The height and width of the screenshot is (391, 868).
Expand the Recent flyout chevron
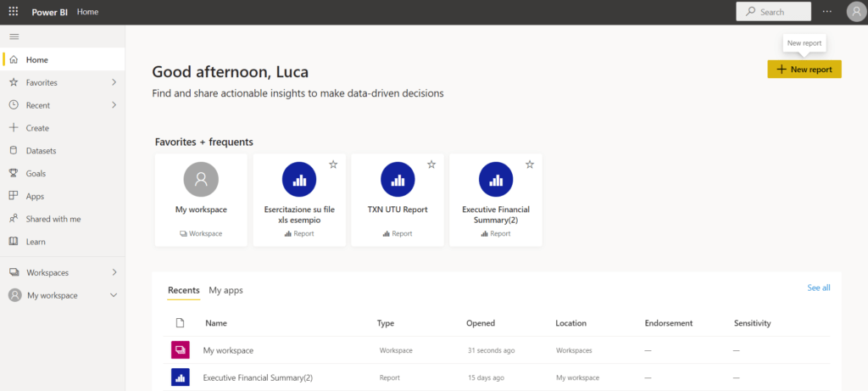click(x=114, y=105)
